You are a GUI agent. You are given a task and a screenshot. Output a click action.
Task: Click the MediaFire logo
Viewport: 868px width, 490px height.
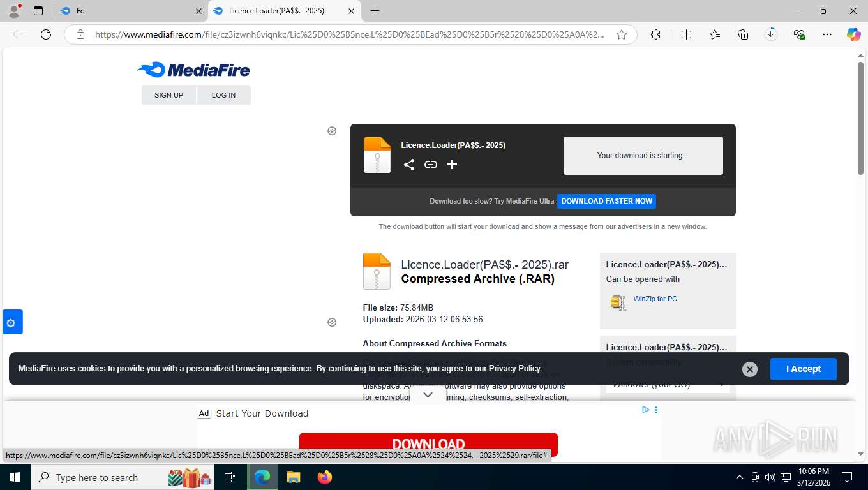pos(193,70)
